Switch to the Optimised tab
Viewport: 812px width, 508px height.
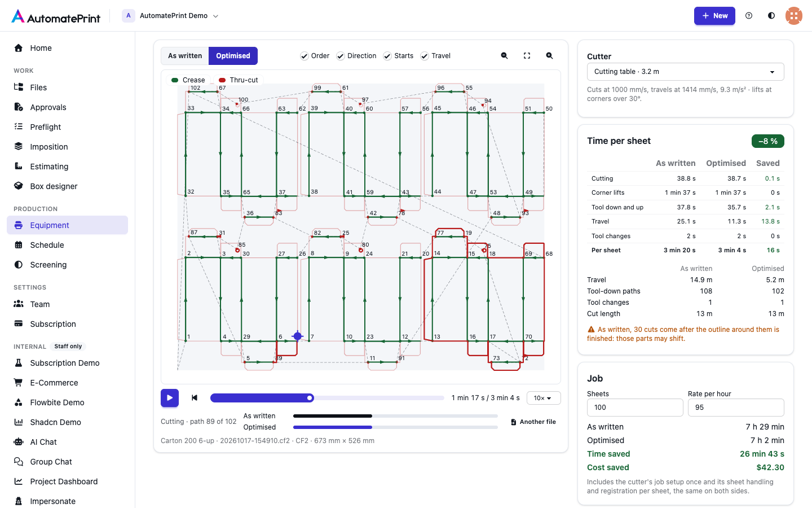(x=233, y=56)
